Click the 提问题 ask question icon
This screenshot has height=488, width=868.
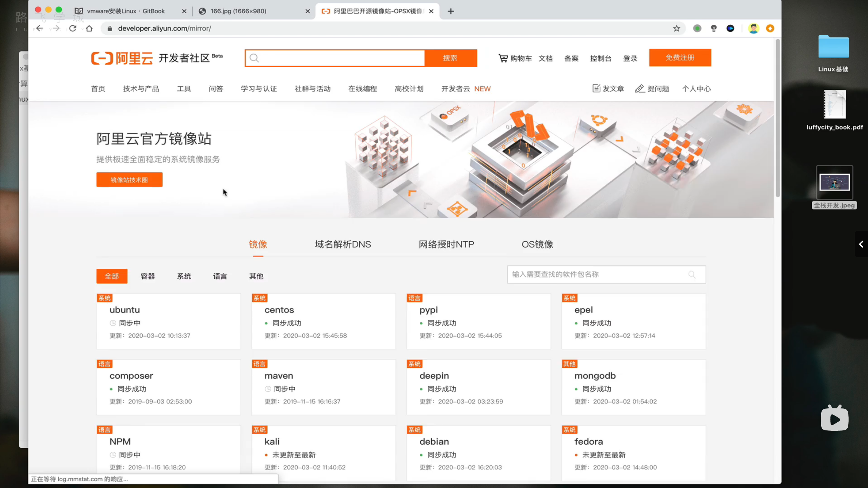click(x=639, y=88)
